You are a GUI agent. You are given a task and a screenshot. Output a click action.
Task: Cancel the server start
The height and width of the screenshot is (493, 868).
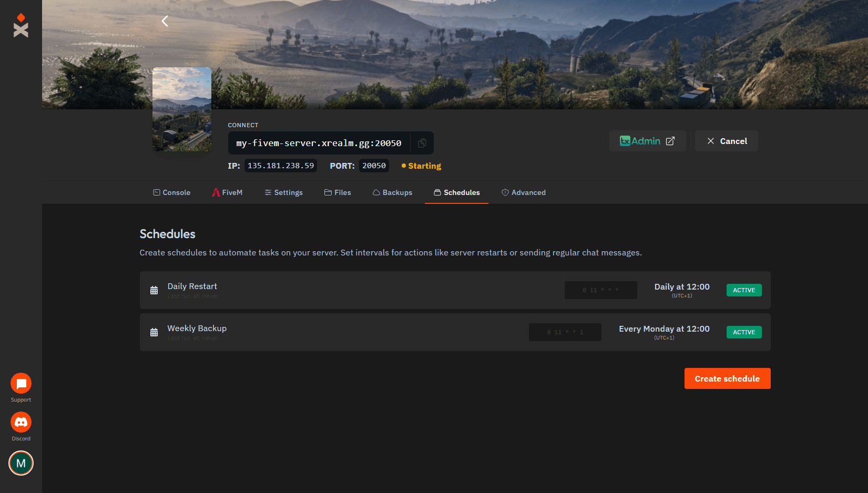(x=727, y=141)
